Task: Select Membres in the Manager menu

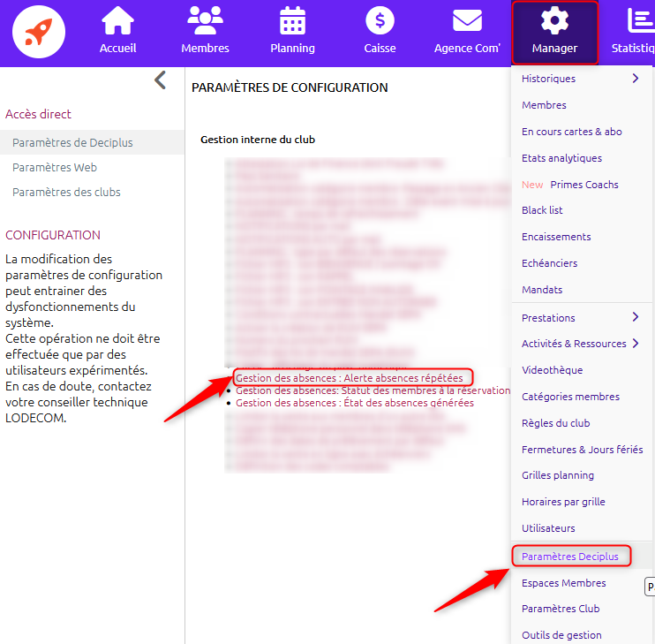Action: [544, 105]
